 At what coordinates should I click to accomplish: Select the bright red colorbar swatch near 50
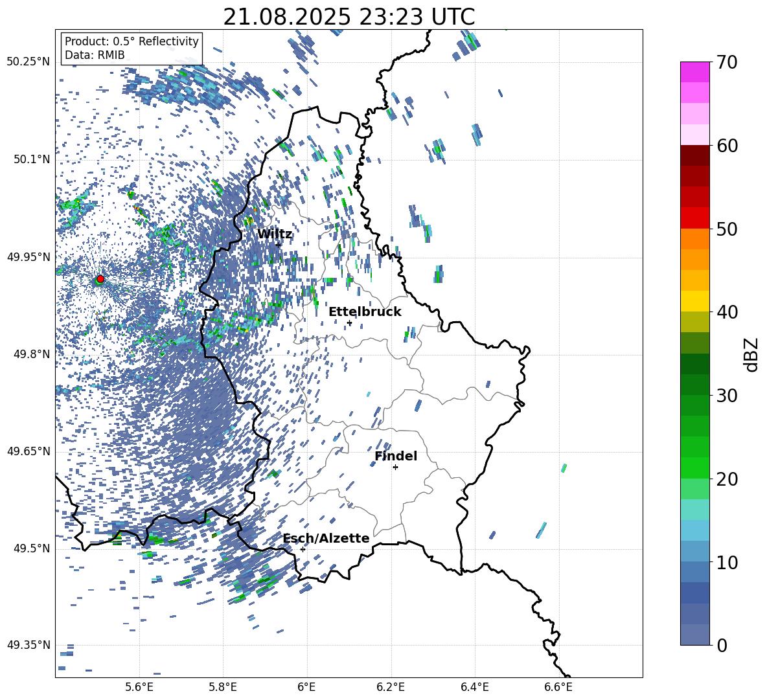point(695,218)
